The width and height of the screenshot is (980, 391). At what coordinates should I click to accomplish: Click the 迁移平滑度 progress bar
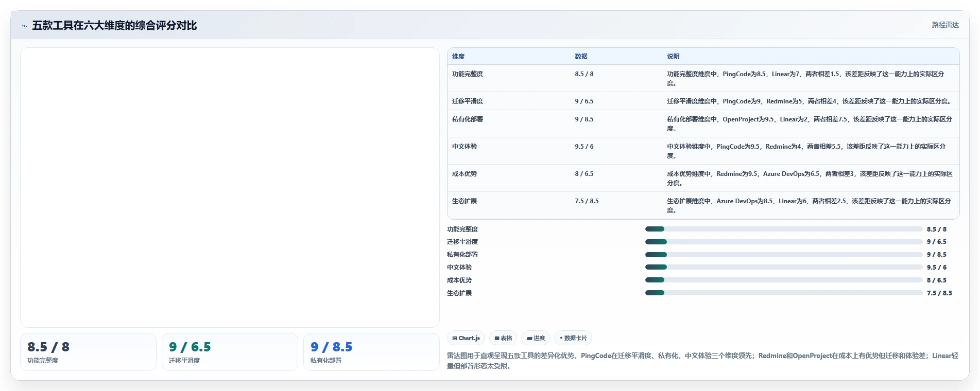click(x=784, y=242)
